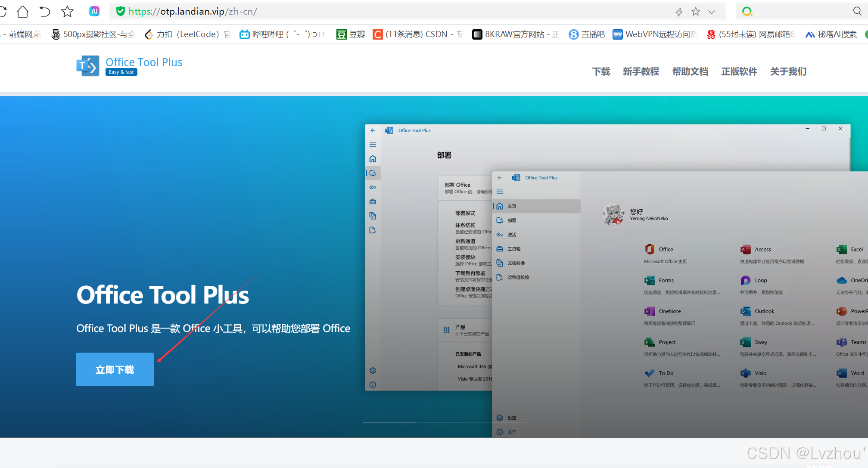Open 关于我们 page

[x=788, y=71]
